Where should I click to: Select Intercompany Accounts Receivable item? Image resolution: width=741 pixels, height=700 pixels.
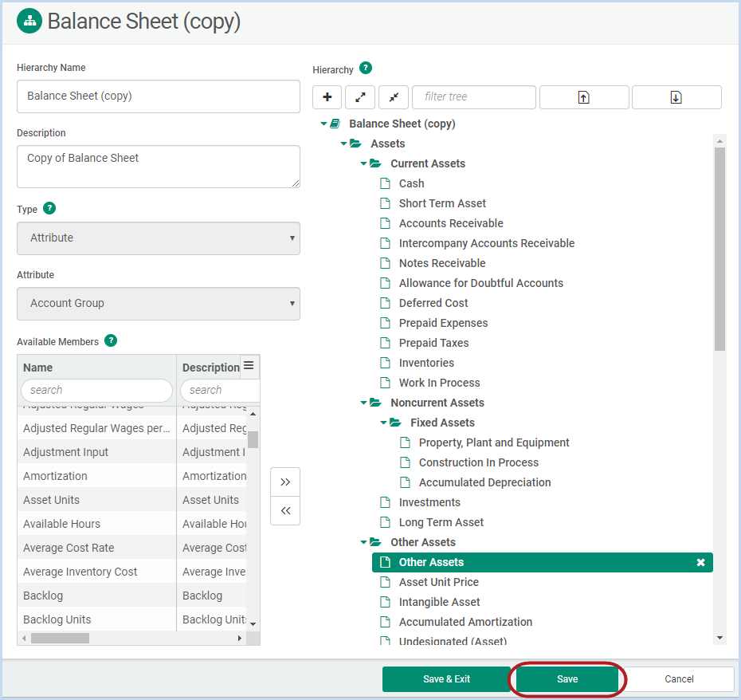(487, 243)
